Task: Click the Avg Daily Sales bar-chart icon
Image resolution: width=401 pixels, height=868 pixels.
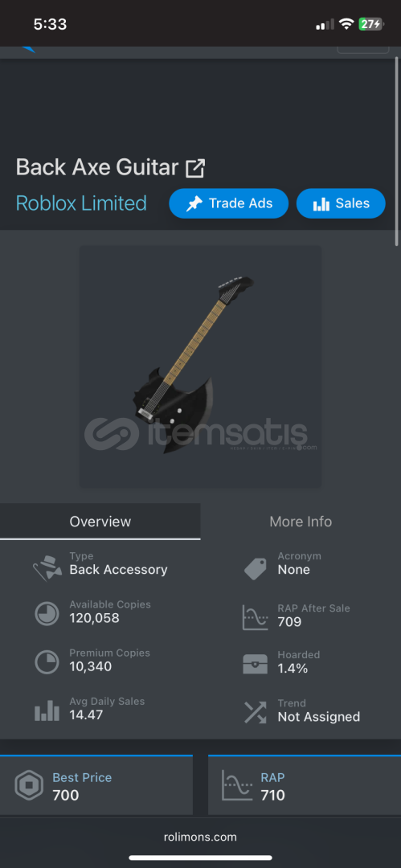Action: tap(47, 710)
